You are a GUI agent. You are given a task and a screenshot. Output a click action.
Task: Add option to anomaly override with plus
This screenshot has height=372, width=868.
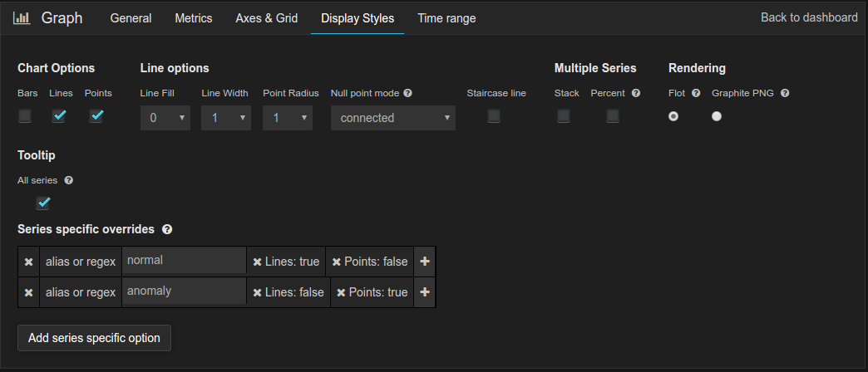click(x=425, y=291)
